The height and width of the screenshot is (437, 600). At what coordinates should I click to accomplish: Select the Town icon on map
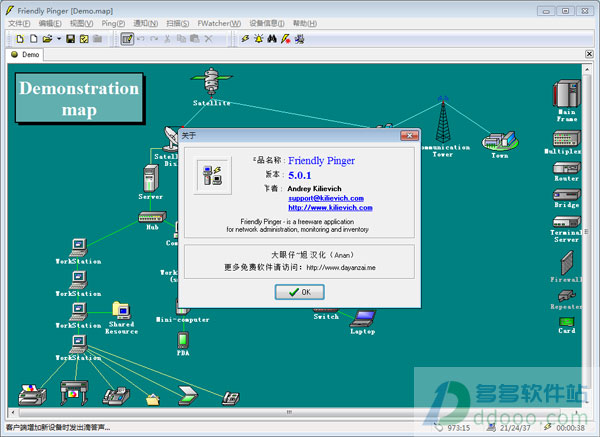pyautogui.click(x=501, y=141)
